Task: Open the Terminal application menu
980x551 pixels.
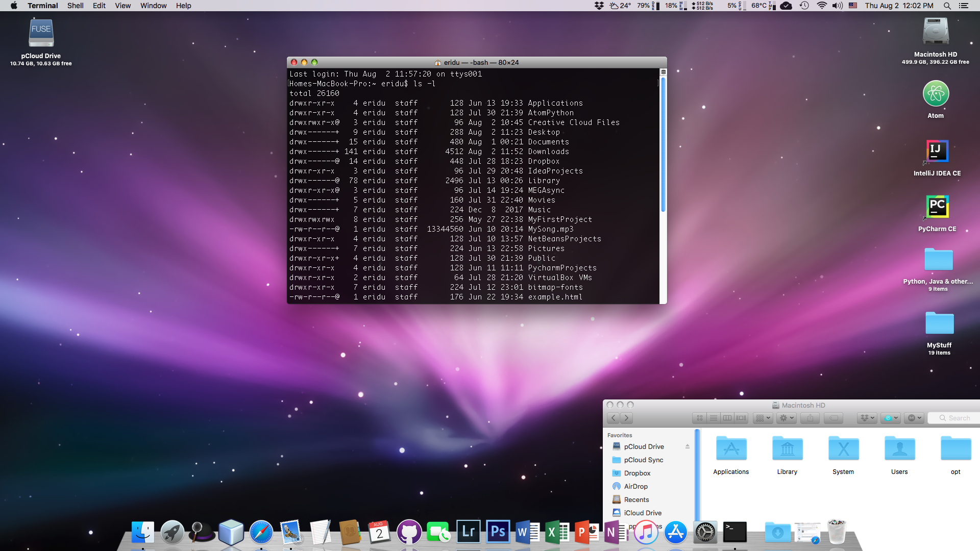Action: pos(43,6)
